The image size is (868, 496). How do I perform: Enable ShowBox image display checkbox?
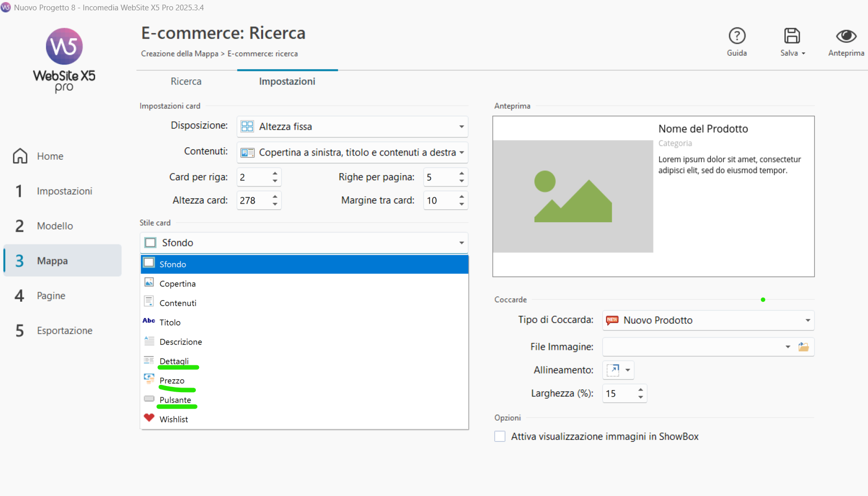500,437
